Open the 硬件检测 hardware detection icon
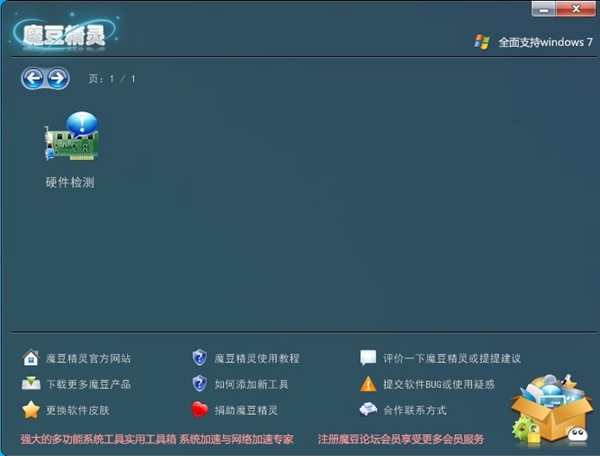Image resolution: width=600 pixels, height=456 pixels. click(72, 136)
